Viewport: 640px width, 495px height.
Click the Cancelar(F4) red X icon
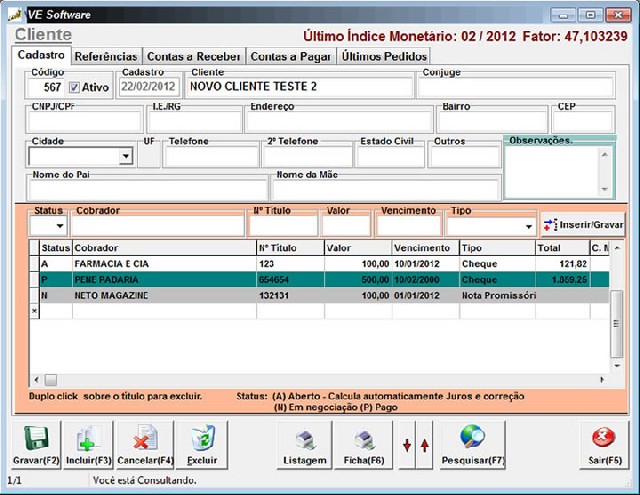(145, 437)
